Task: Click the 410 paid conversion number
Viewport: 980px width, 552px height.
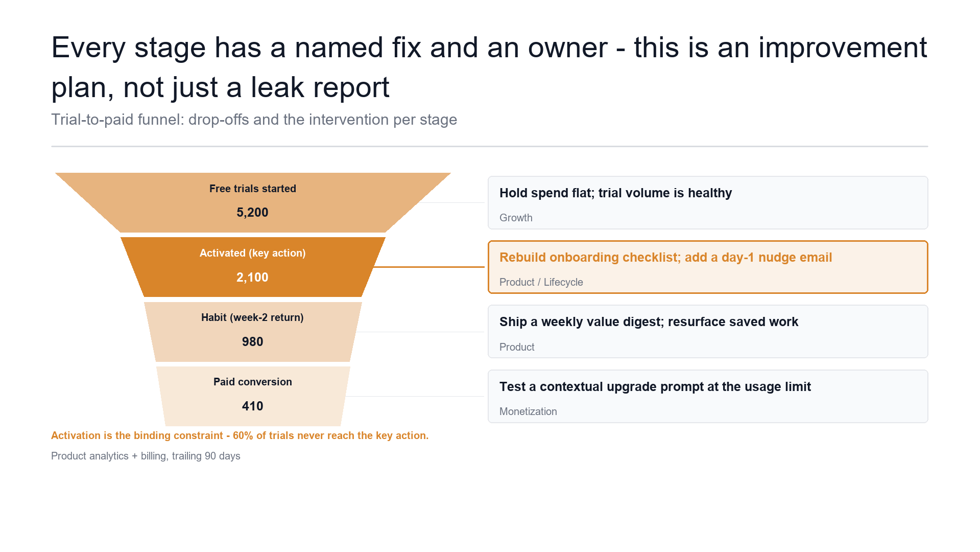Action: pyautogui.click(x=252, y=406)
